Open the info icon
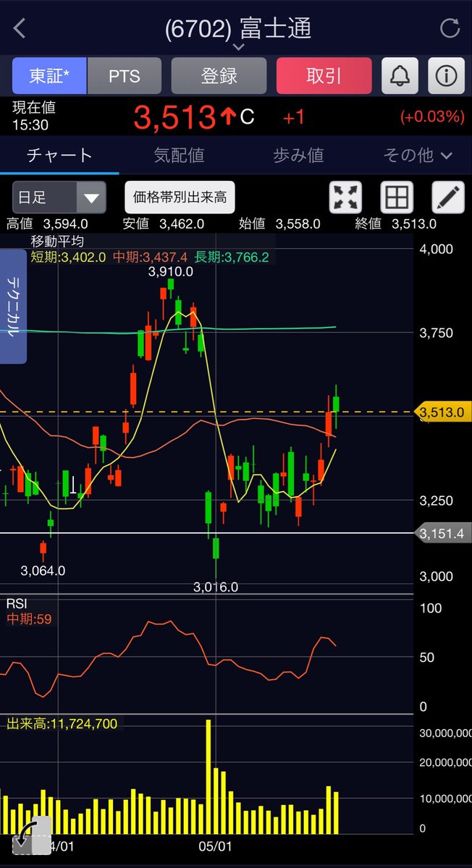Viewport: 472px width, 868px height. tap(446, 76)
